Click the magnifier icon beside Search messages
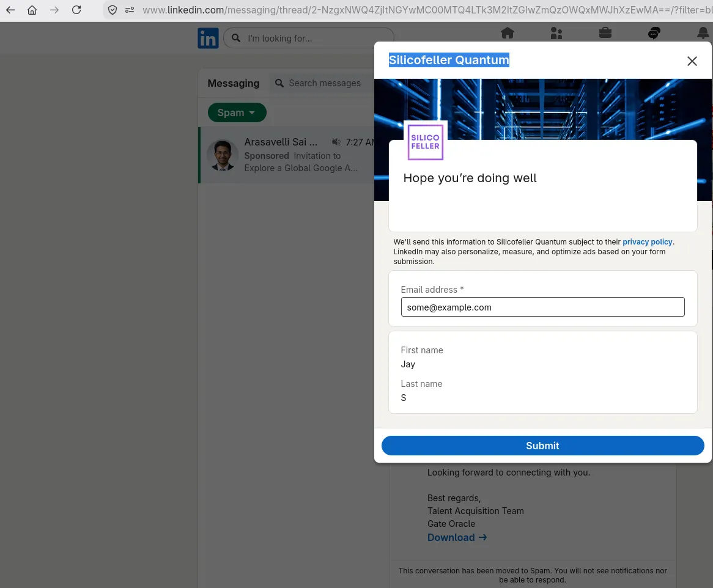Image resolution: width=713 pixels, height=588 pixels. pos(279,83)
